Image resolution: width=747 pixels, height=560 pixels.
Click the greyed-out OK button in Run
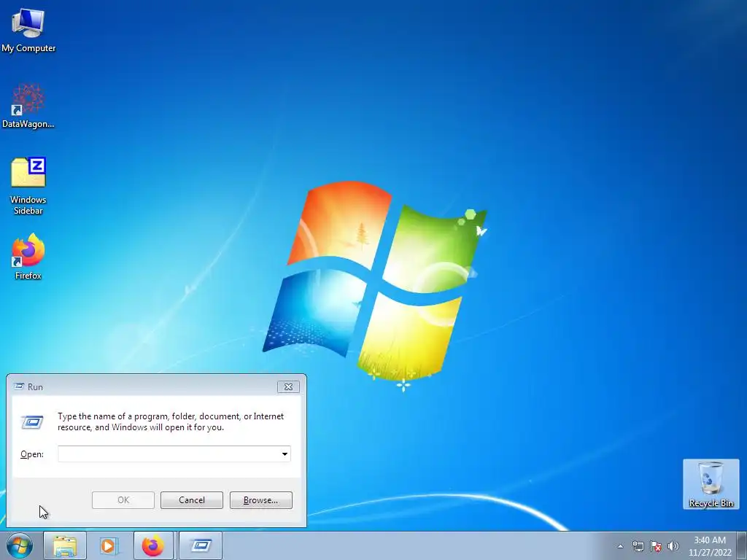click(x=123, y=500)
